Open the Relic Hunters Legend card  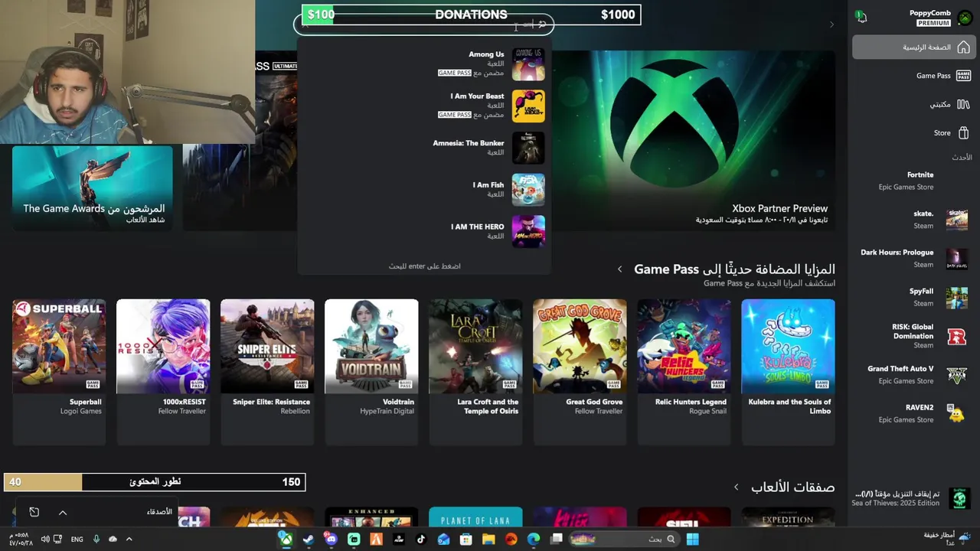[684, 371]
